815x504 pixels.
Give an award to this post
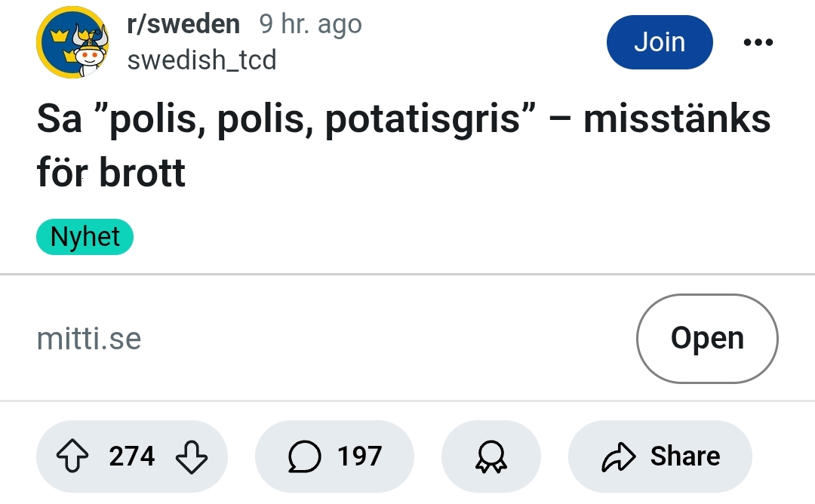(491, 456)
